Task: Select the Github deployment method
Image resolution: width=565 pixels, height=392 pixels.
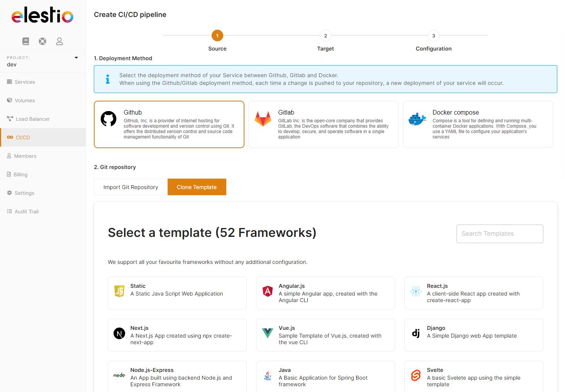Action: click(169, 124)
